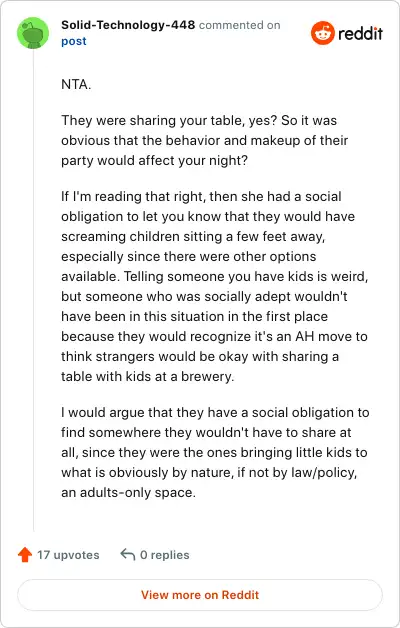The width and height of the screenshot is (400, 628).
Task: Click the gray 'commented on' text
Action: coord(239,25)
